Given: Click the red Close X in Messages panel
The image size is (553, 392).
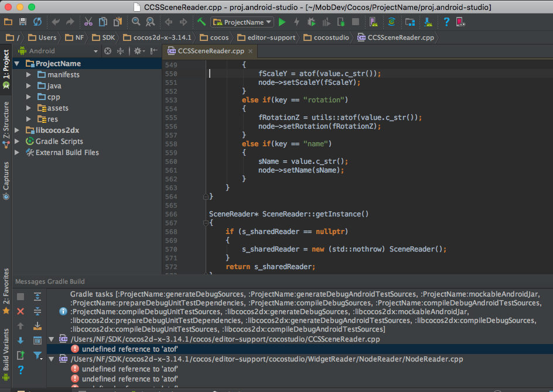Looking at the screenshot, I should [21, 311].
